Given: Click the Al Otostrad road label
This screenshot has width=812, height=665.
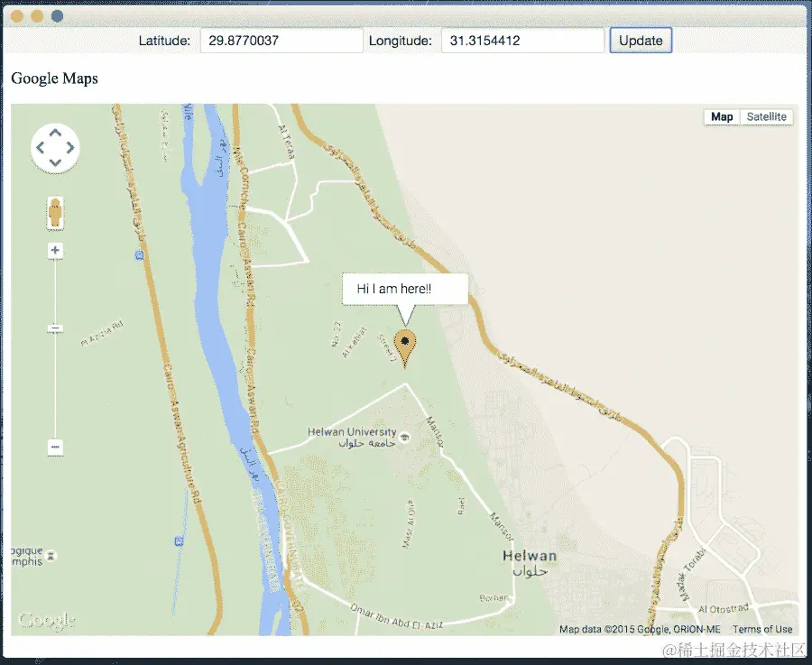Looking at the screenshot, I should pyautogui.click(x=724, y=608).
